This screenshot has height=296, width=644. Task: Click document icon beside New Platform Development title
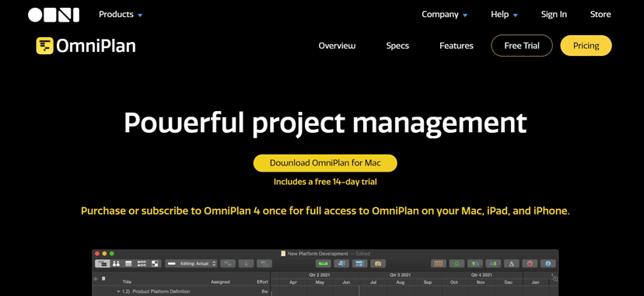(x=283, y=254)
